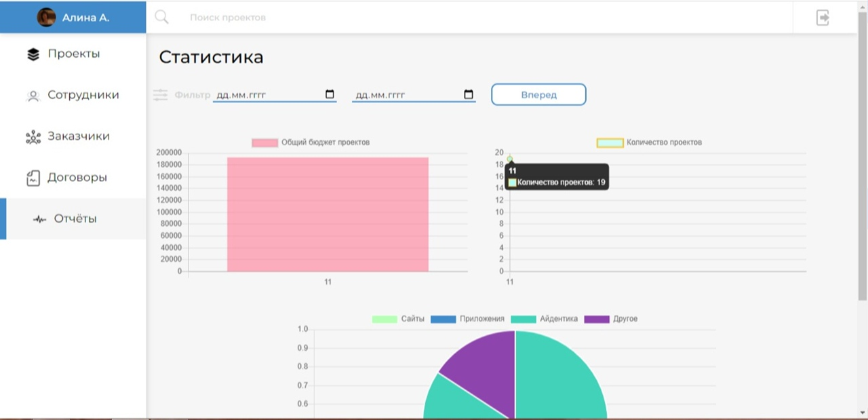
Task: Click the search magnifier icon
Action: click(161, 17)
